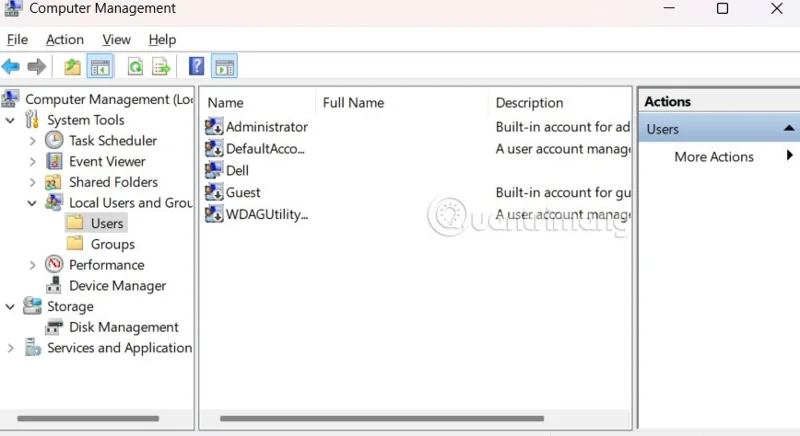
Task: Click the Performance gauge icon
Action: (54, 264)
